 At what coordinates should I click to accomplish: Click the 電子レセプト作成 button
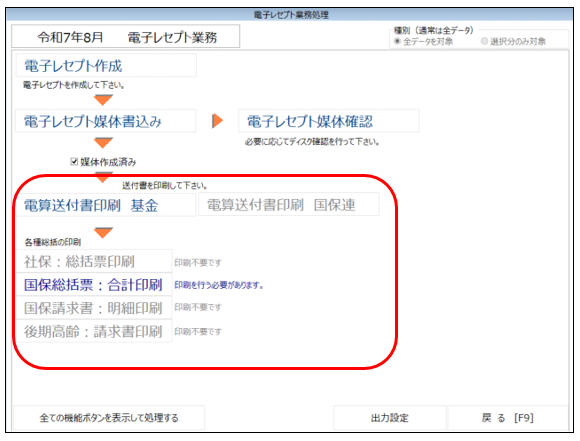106,65
